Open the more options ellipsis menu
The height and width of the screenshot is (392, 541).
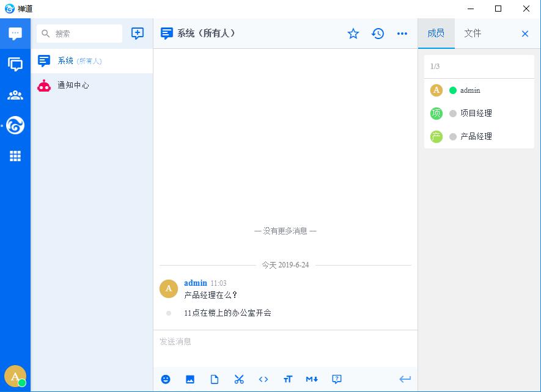pyautogui.click(x=402, y=34)
